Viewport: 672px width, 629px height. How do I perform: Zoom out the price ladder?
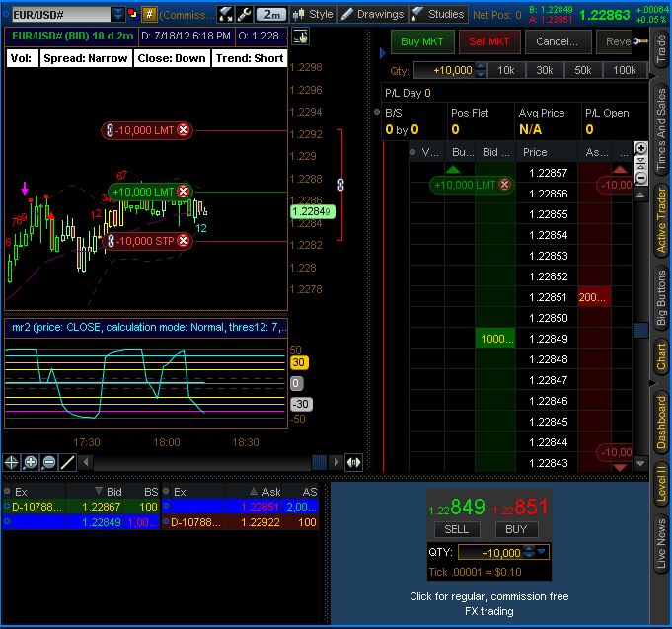640,178
